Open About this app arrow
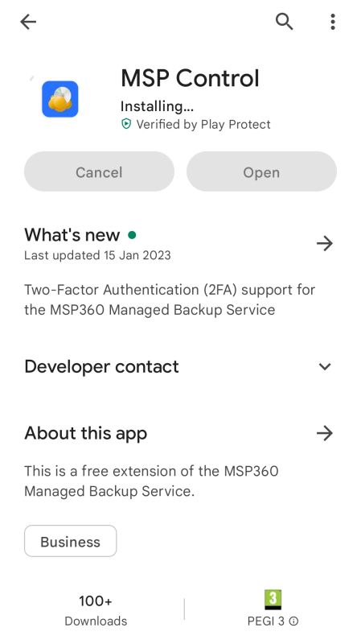This screenshot has width=361, height=644. click(325, 433)
